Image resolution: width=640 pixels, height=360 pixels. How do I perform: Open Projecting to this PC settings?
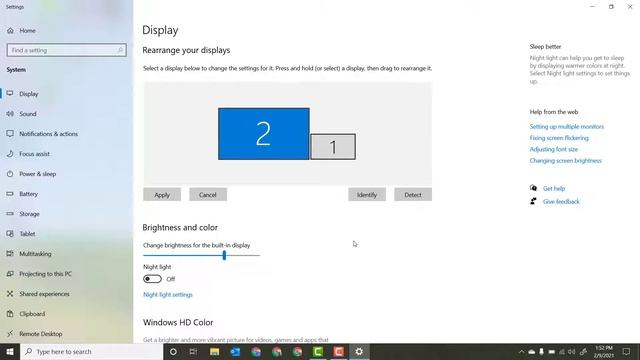coord(45,274)
